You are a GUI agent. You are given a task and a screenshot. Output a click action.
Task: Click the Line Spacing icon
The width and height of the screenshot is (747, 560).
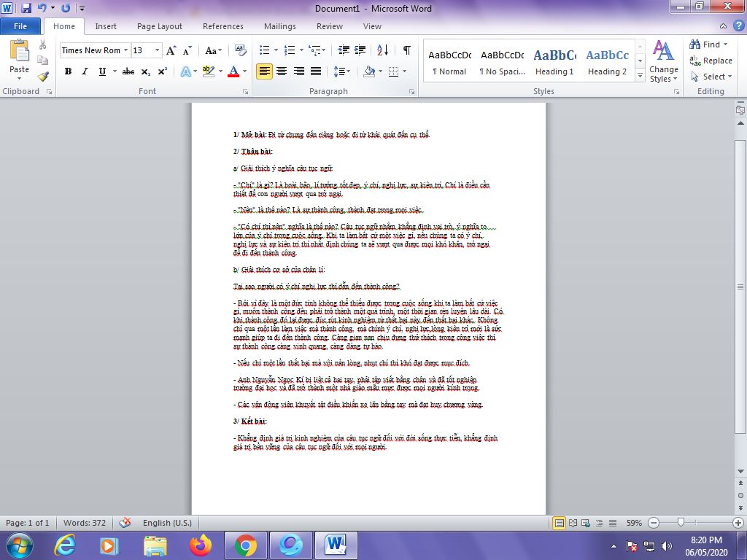338,71
